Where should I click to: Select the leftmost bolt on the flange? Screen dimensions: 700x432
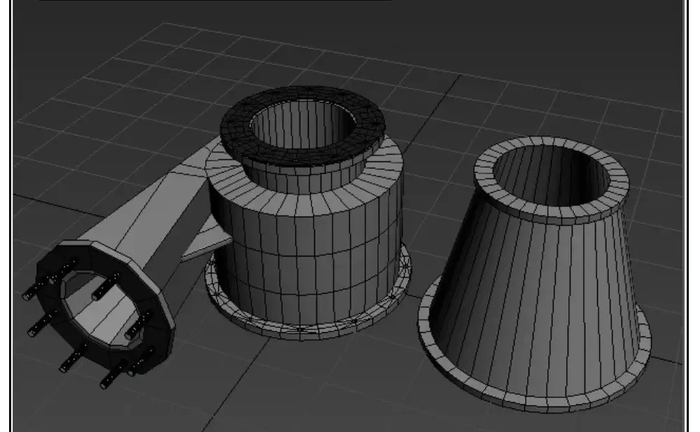[28, 295]
